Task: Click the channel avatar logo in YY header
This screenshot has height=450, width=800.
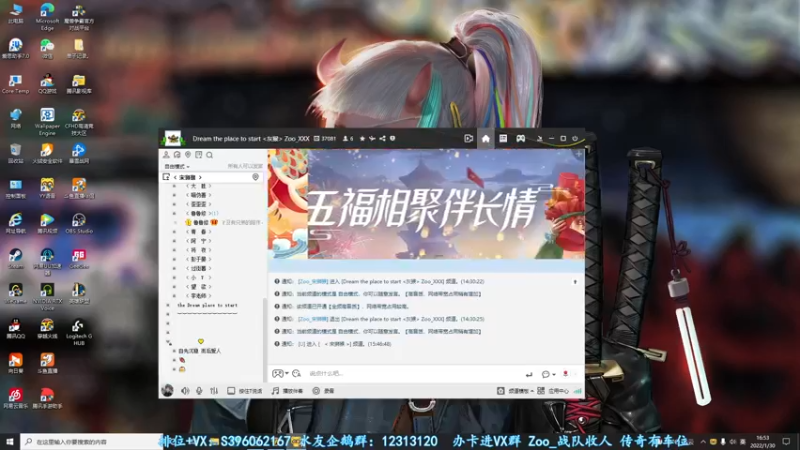Action: (172, 138)
